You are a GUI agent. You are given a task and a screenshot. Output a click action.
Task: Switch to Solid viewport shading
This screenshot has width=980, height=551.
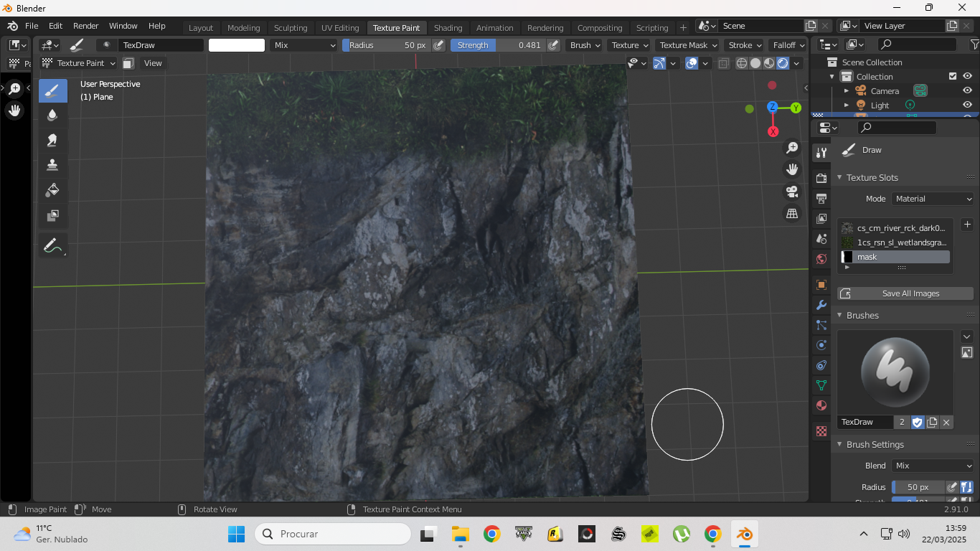point(755,63)
